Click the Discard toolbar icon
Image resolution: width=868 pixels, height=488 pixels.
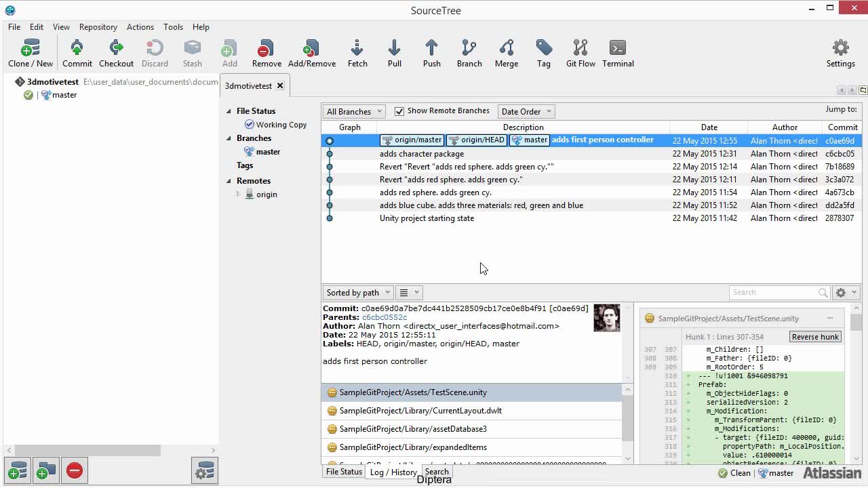pyautogui.click(x=155, y=53)
